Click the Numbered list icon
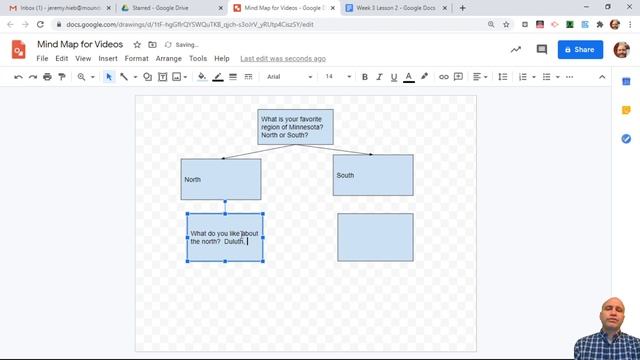Viewport: 640px width, 360px height. [523, 77]
